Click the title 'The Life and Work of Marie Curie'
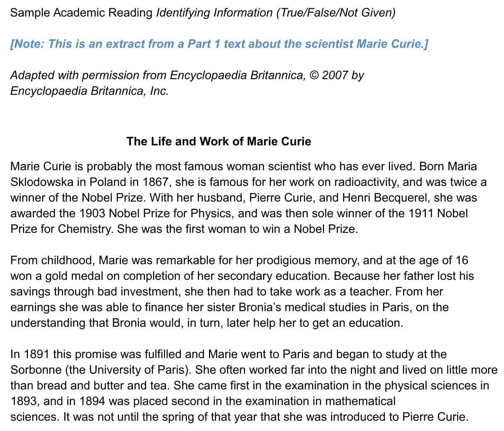504x431 pixels. tap(218, 141)
